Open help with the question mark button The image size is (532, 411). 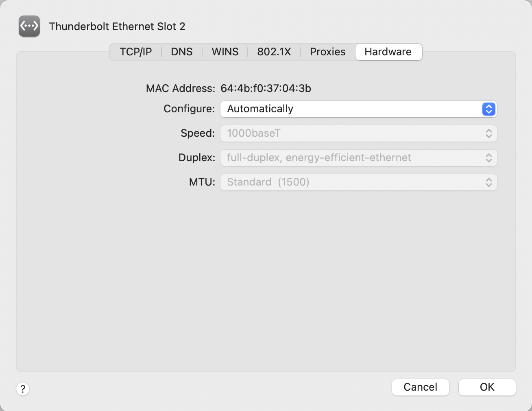23,389
